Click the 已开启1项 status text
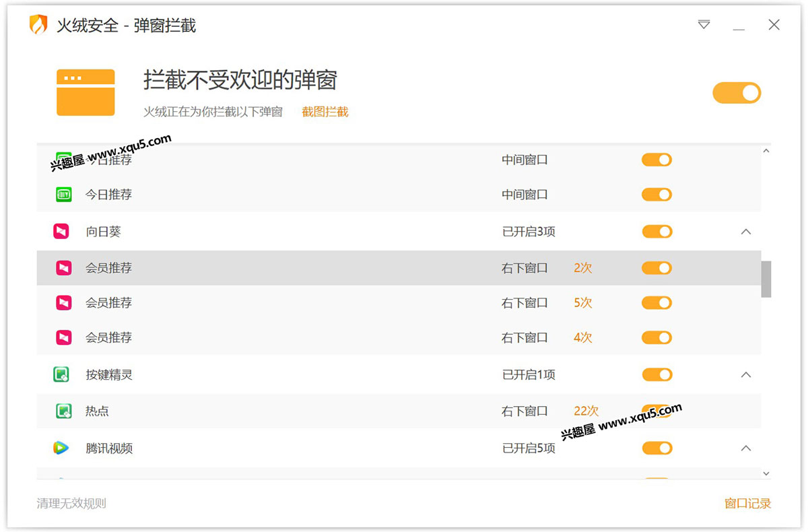Viewport: 808px width, 532px height. coord(529,374)
